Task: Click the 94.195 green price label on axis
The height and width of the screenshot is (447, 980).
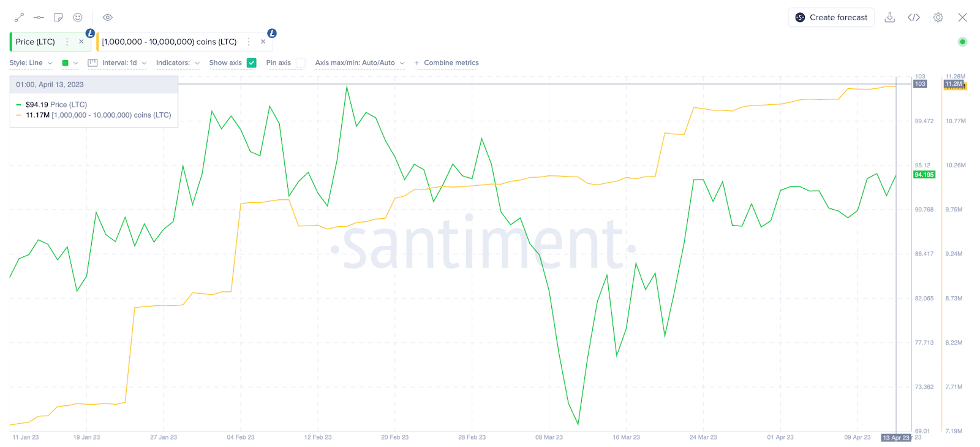Action: click(x=924, y=175)
